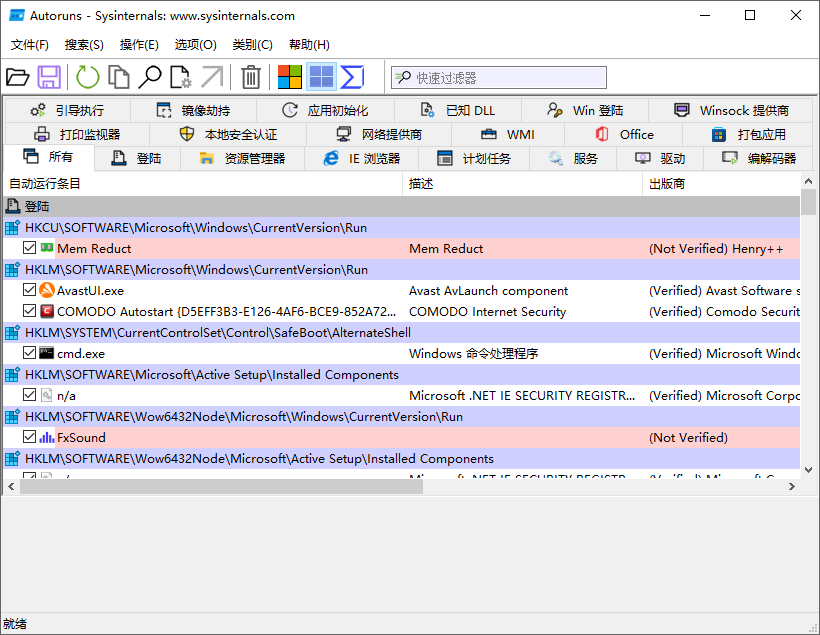Switch to the 资源管理器 tab
820x635 pixels.
pos(243,158)
